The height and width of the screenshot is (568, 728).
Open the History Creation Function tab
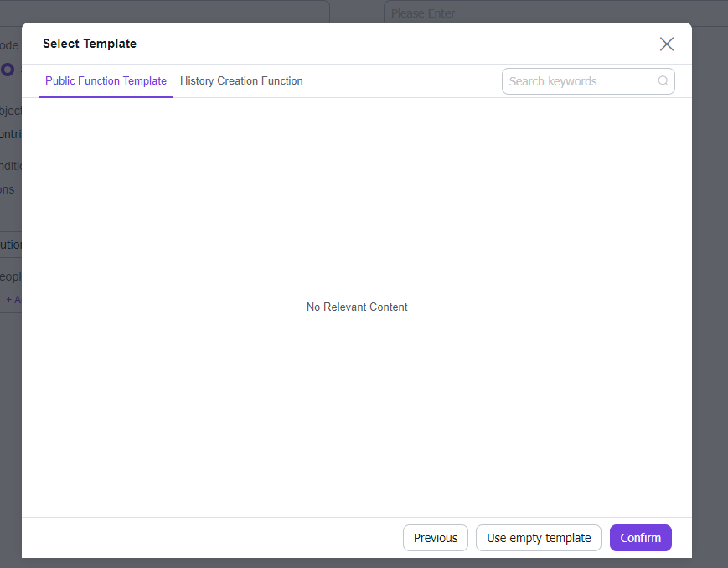click(x=241, y=80)
